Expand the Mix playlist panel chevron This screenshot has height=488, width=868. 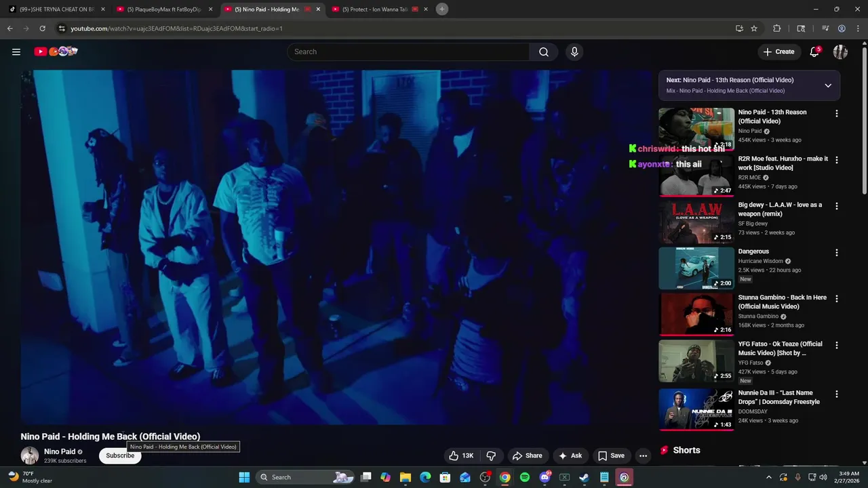tap(828, 85)
